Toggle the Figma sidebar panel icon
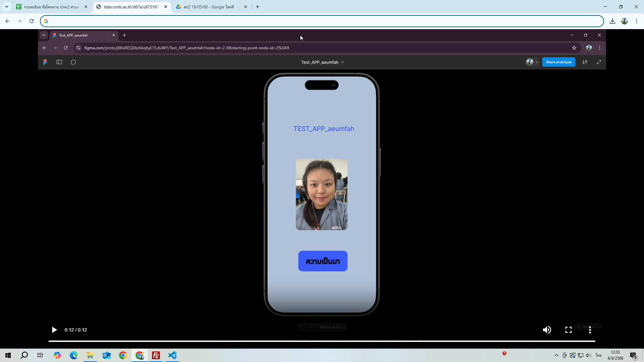The width and height of the screenshot is (644, 362). pos(59,62)
